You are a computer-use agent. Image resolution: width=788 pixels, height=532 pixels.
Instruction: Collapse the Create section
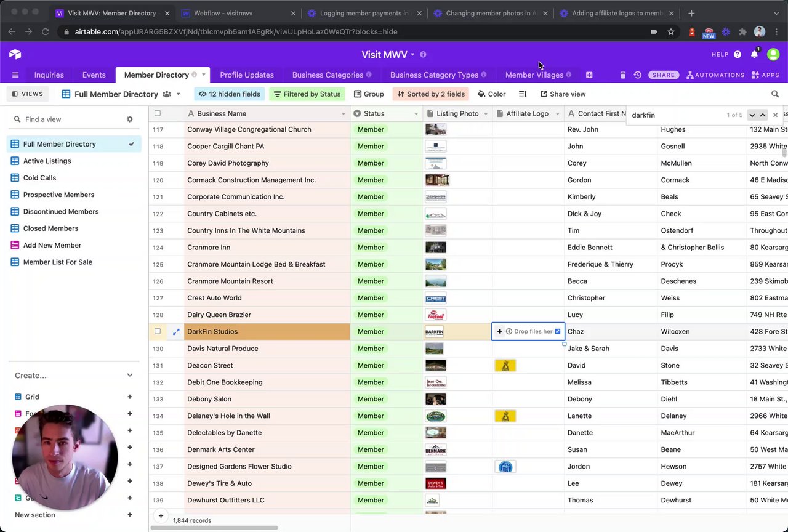coord(130,376)
